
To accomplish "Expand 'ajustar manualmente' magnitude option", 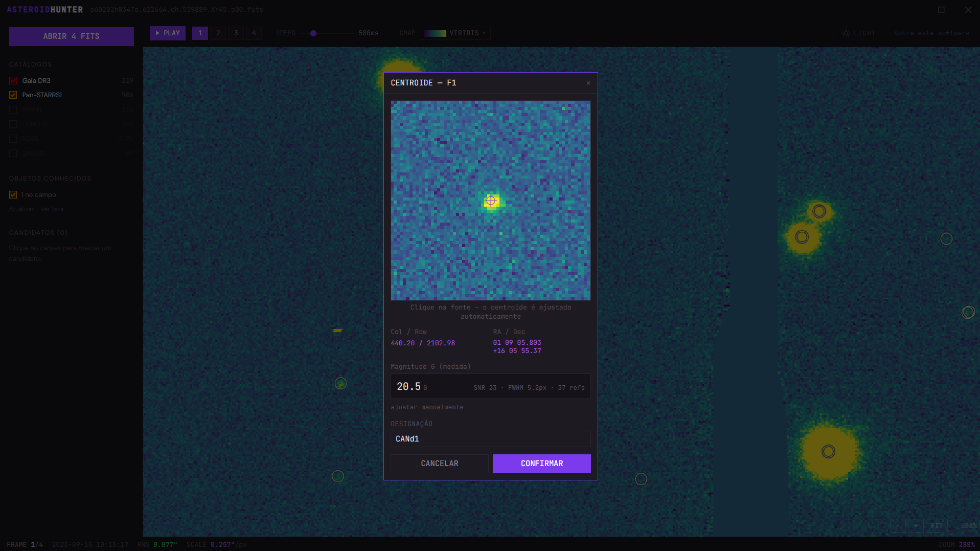I will click(x=427, y=407).
